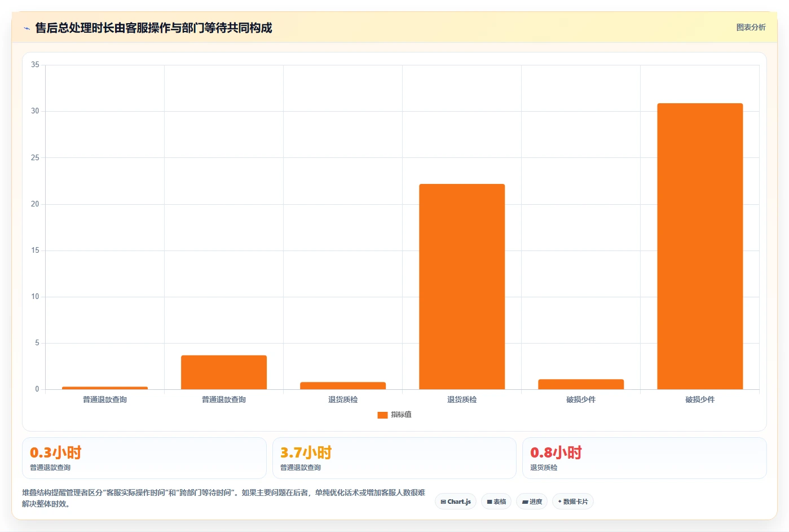789x532 pixels.
Task: Click the 退货质检 caption under the 0.8小时 card
Action: [x=544, y=468]
